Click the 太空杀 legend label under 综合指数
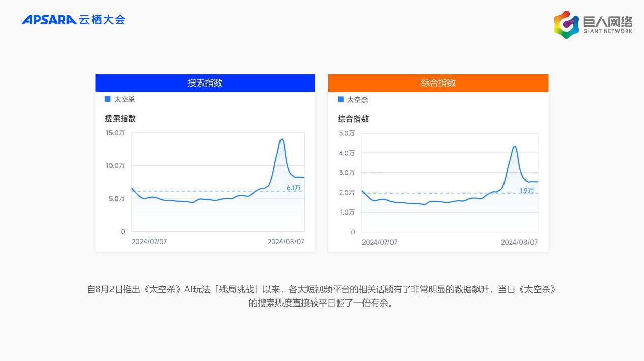The width and height of the screenshot is (644, 361). 357,100
